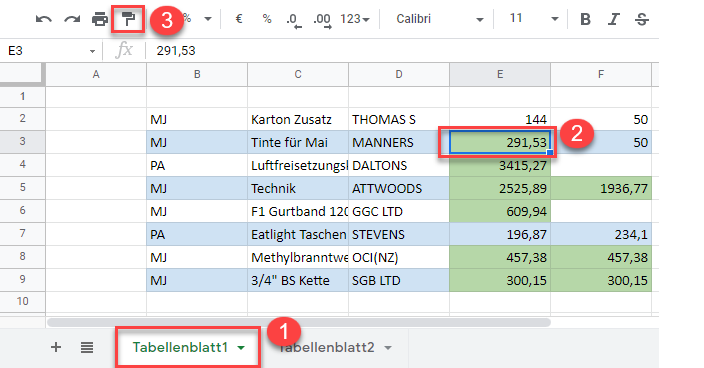Select column F header
Image resolution: width=704 pixels, height=368 pixels.
coord(601,74)
